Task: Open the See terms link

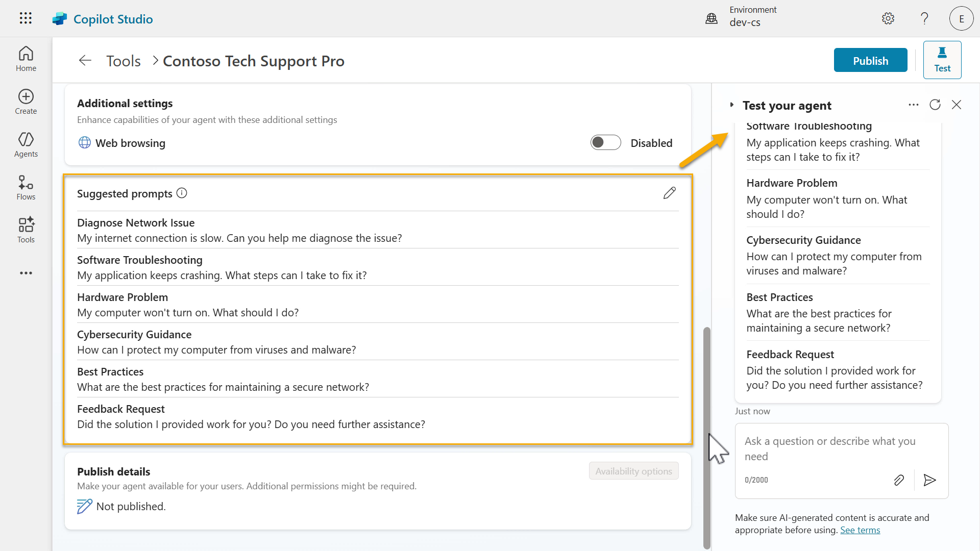Action: (860, 530)
